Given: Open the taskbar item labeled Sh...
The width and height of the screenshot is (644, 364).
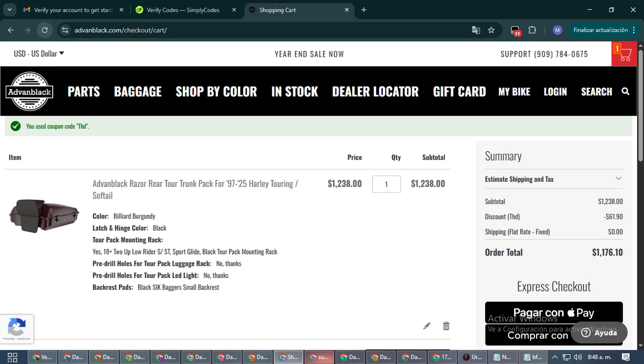Looking at the screenshot, I should click(289, 357).
